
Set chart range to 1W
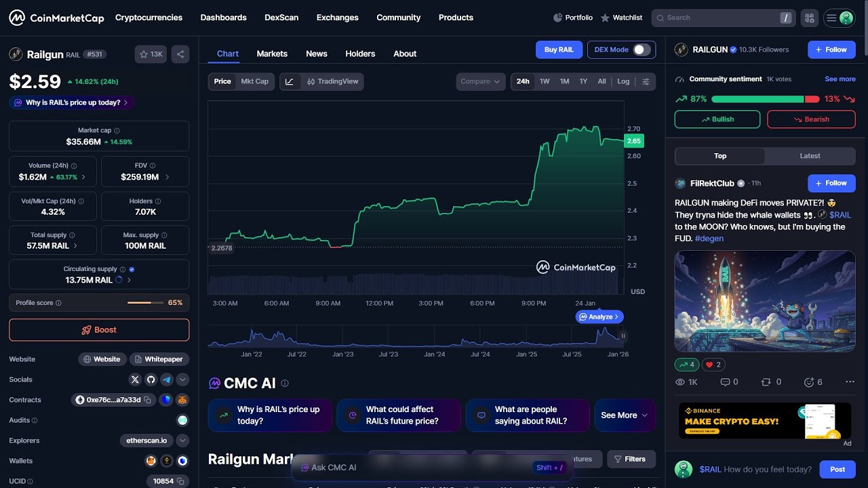pos(545,81)
